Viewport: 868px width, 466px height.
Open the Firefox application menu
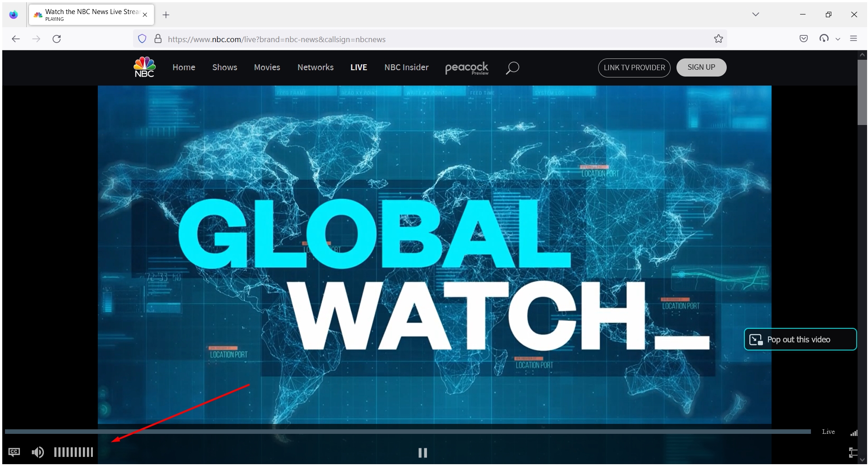click(x=854, y=38)
